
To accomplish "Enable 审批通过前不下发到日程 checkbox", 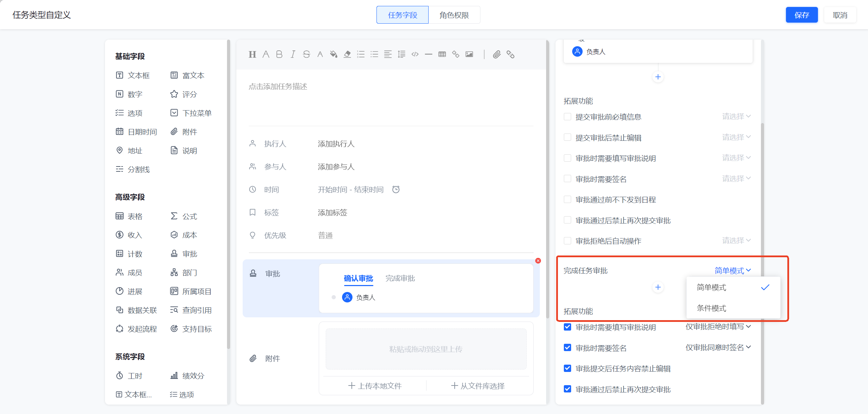I will 568,200.
